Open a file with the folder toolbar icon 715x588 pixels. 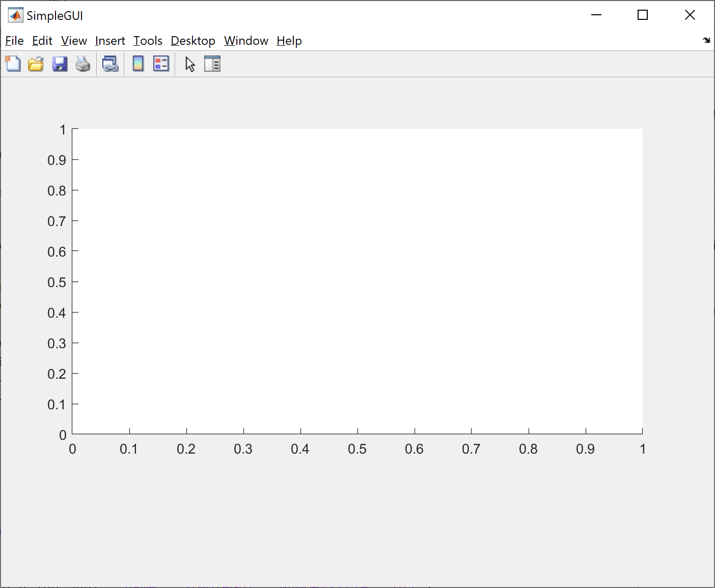point(36,64)
